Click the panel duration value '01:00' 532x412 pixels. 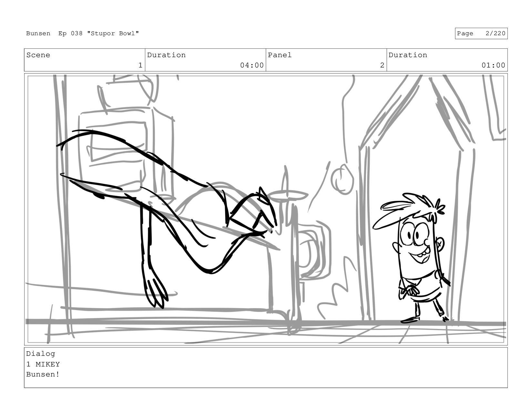(493, 66)
